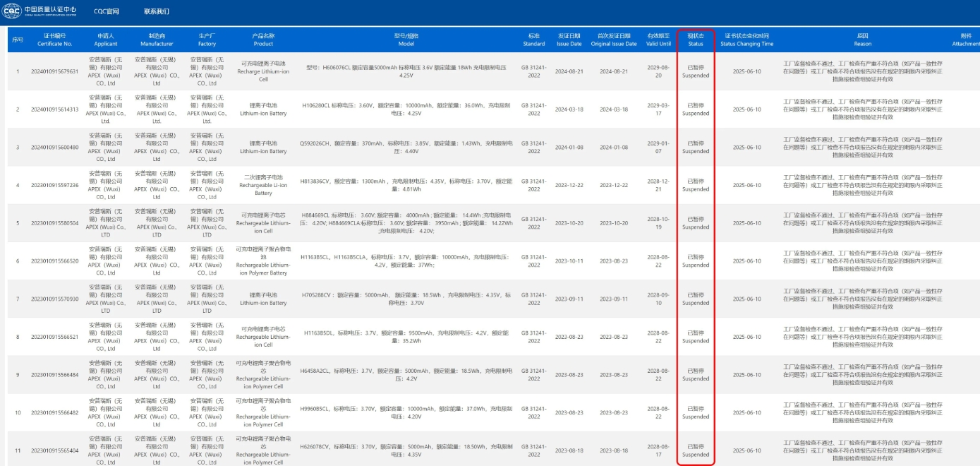Open the 联系我们 menu item

coord(157,11)
